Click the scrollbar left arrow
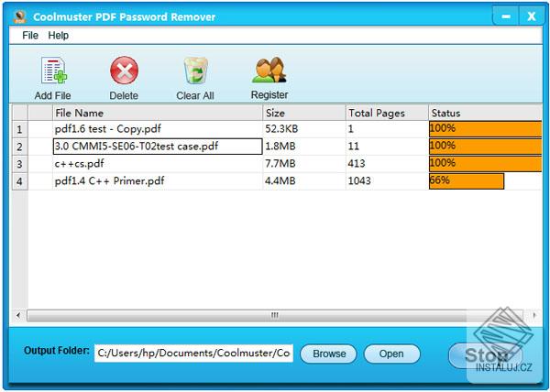 (18, 315)
